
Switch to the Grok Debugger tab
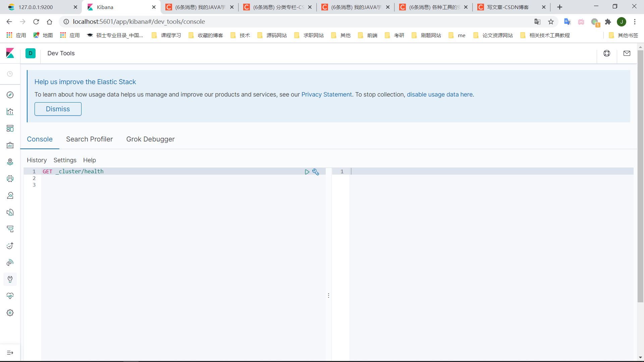coord(151,139)
